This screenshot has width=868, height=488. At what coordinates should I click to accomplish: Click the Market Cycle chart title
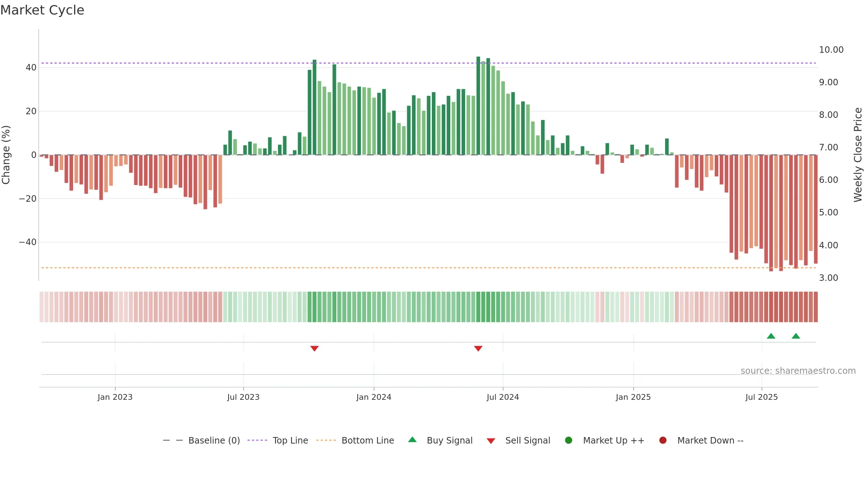click(42, 10)
